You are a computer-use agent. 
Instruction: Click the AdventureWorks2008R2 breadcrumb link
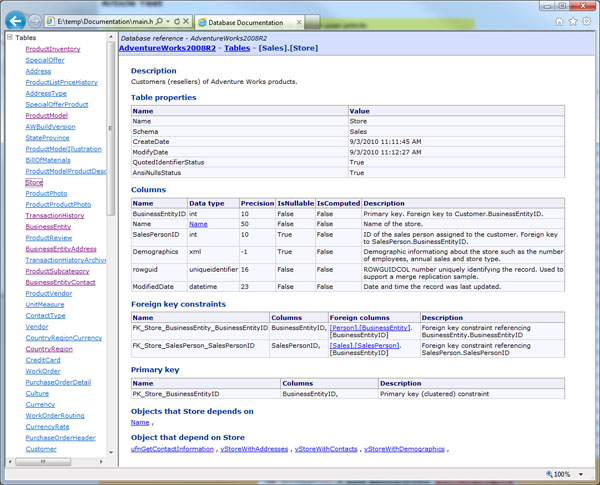166,48
